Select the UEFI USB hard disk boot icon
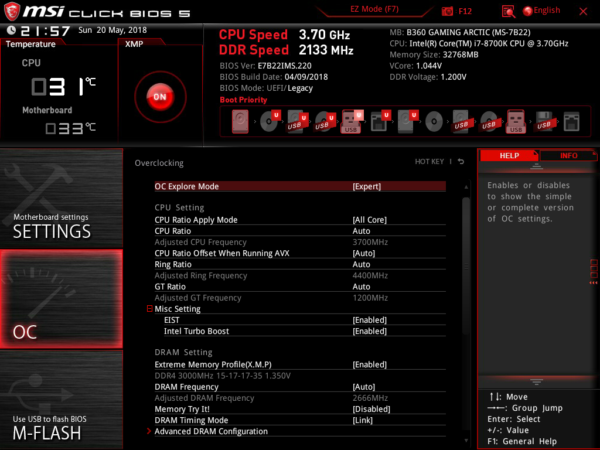This screenshot has height=450, width=600. pos(297,121)
